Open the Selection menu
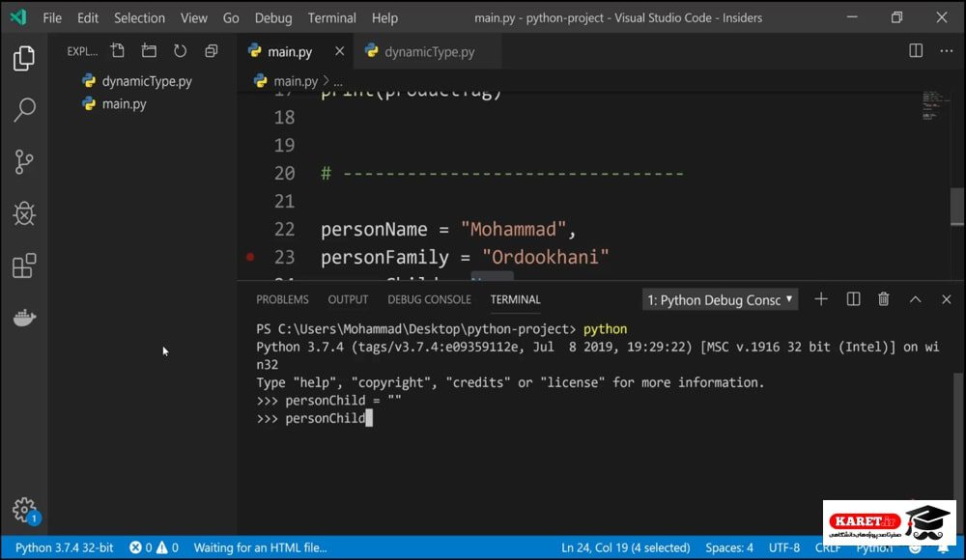 139,18
